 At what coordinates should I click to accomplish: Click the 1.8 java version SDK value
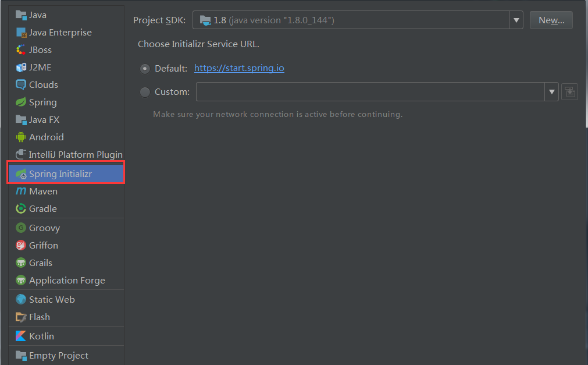[x=274, y=20]
